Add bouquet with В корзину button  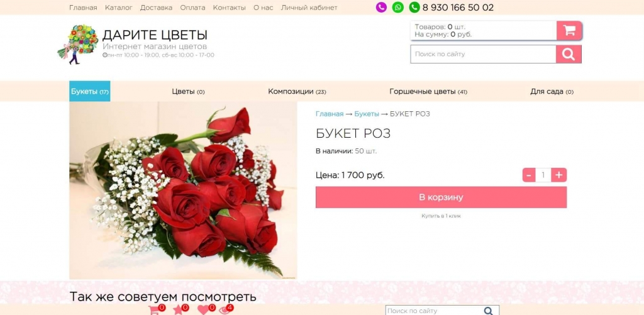(441, 197)
